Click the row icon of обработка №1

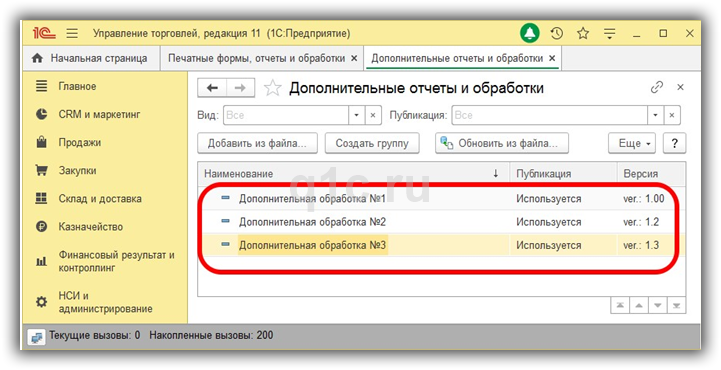[x=225, y=198]
